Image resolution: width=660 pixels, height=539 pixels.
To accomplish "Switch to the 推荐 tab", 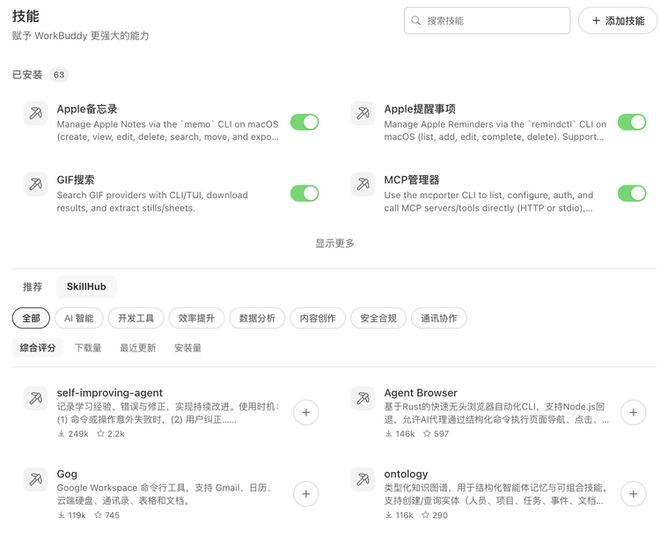I will click(x=32, y=287).
